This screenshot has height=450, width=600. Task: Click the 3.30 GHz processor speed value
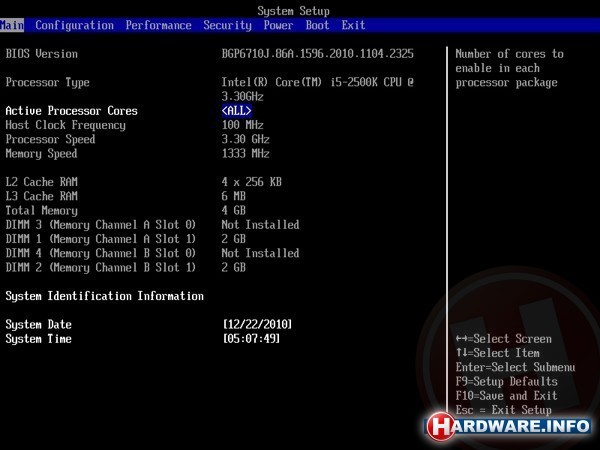(x=245, y=139)
